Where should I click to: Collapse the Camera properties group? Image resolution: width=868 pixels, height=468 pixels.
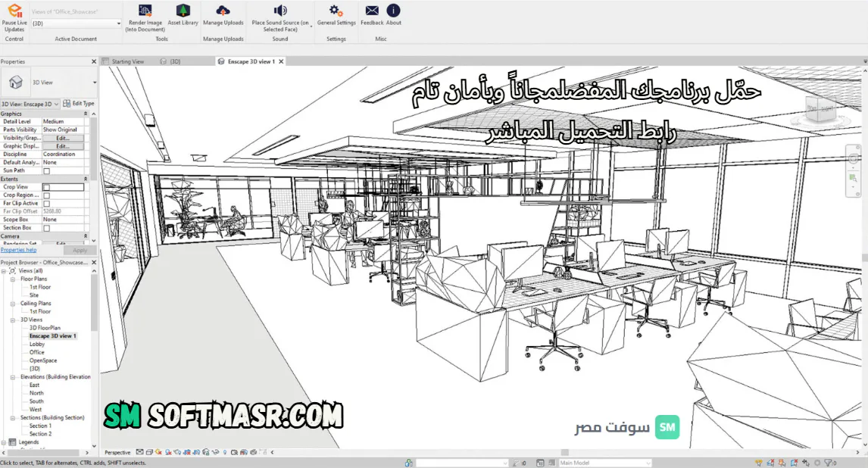coord(86,236)
